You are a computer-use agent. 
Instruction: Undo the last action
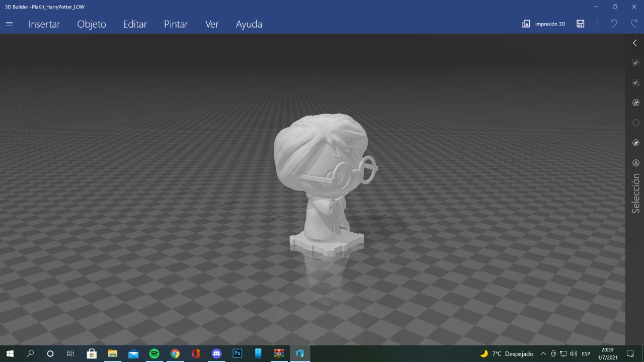pos(613,24)
